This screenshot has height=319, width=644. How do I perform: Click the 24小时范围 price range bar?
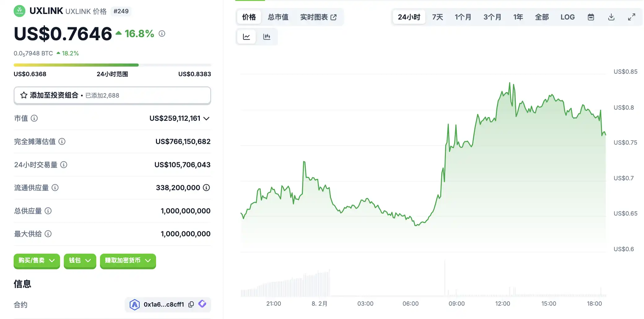(x=112, y=65)
